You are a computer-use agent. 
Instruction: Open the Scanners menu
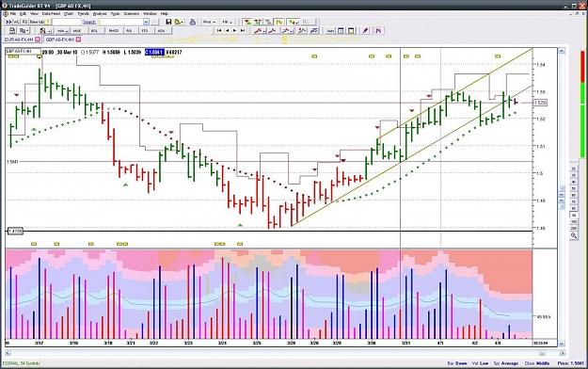[132, 13]
